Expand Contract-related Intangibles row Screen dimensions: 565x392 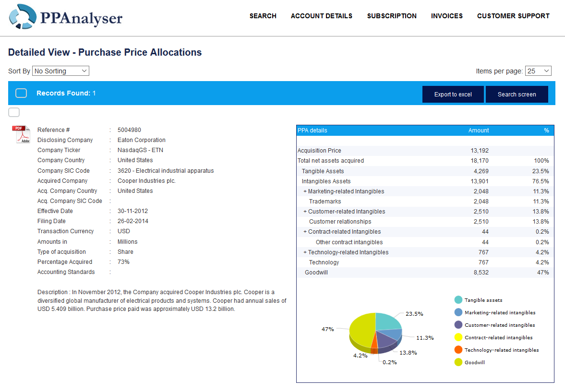pos(305,232)
